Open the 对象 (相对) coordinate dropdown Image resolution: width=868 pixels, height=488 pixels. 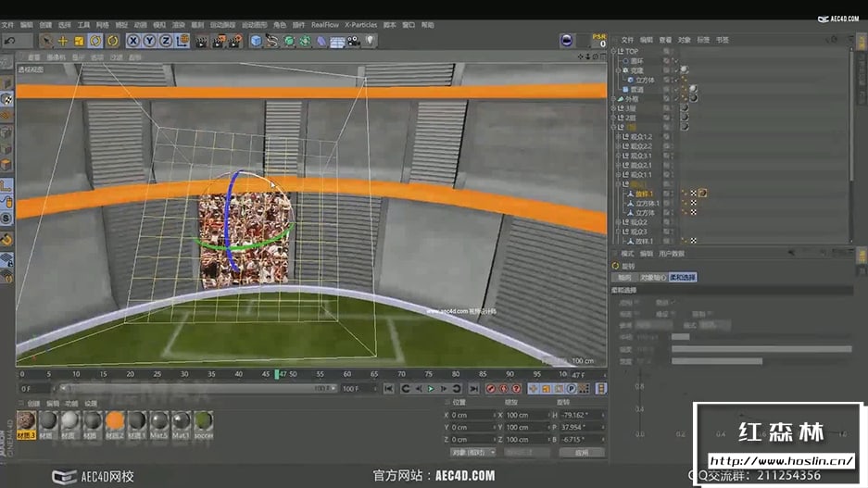pyautogui.click(x=472, y=452)
